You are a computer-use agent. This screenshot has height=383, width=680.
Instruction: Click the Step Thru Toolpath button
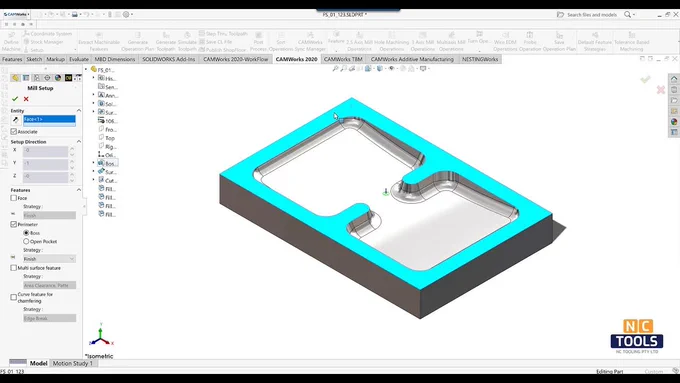coord(223,33)
